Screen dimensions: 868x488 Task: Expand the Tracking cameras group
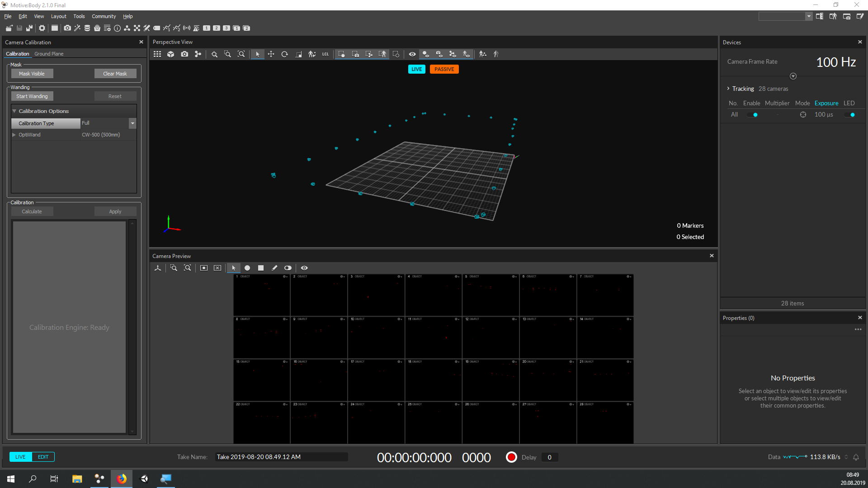728,89
